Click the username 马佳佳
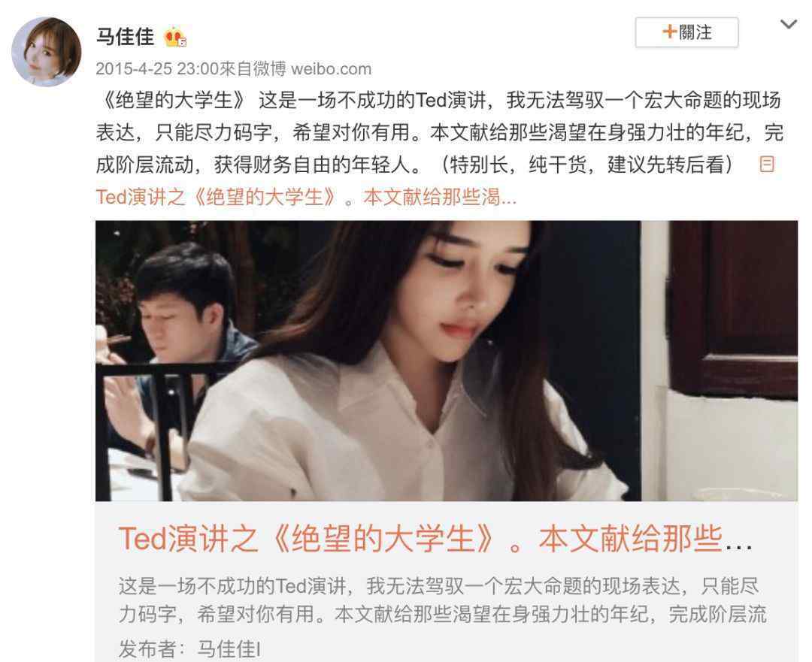 (x=125, y=37)
